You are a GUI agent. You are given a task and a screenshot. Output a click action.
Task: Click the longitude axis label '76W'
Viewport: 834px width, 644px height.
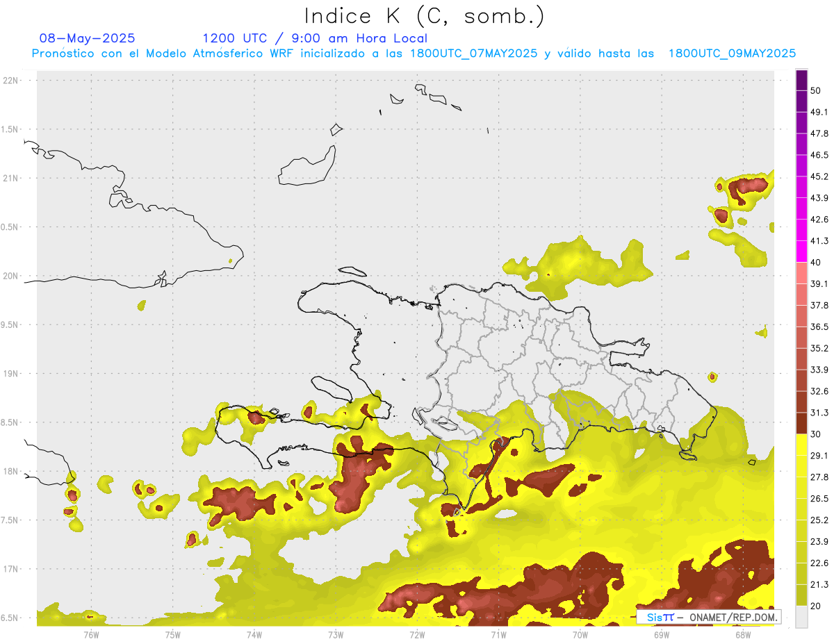(x=91, y=634)
